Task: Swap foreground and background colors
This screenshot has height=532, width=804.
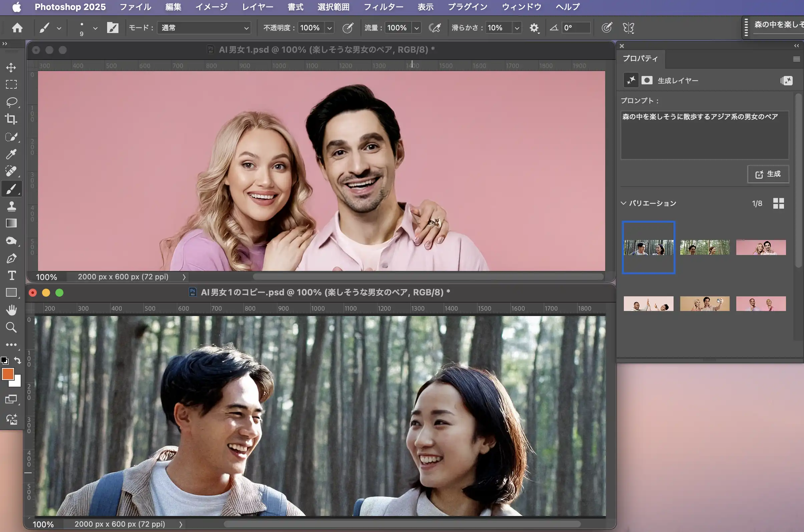Action: 17,360
